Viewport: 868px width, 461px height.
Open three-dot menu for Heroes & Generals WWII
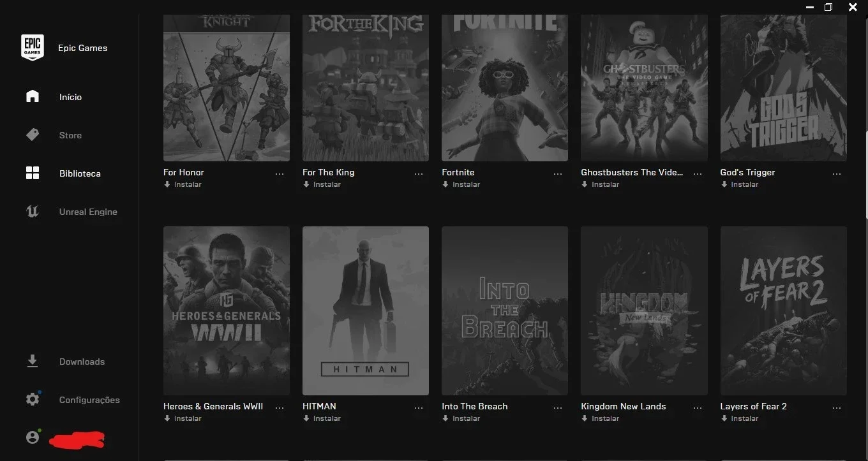[x=280, y=407]
